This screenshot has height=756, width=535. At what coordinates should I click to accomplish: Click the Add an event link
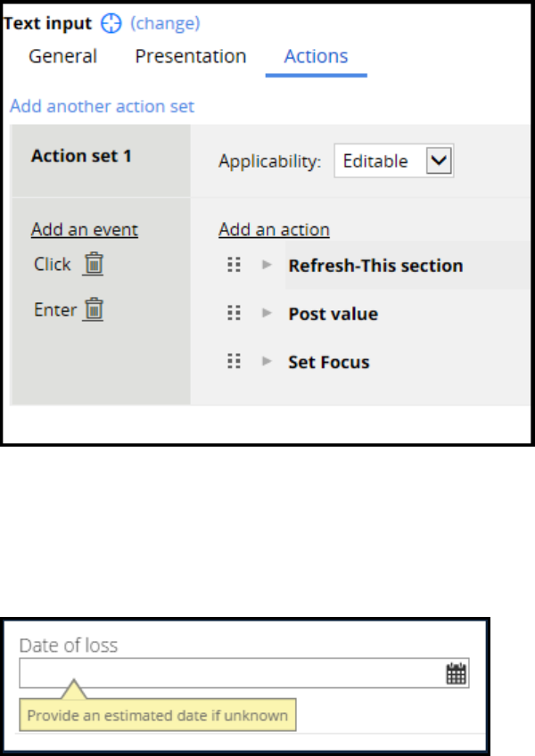pos(85,230)
